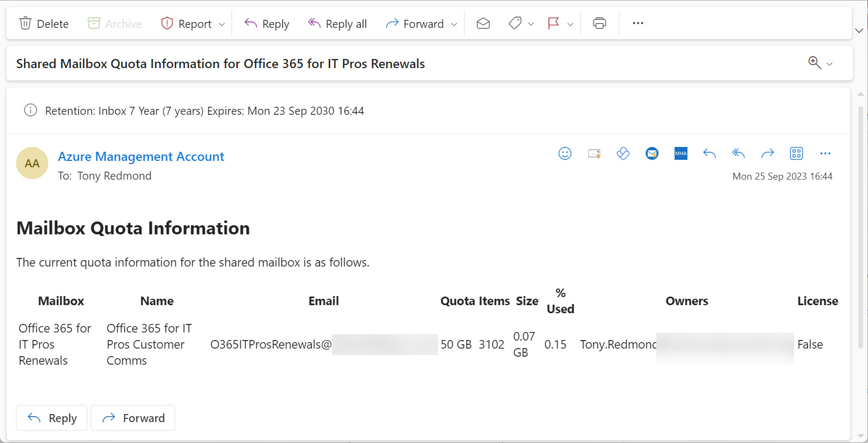Expand the ribbon chevron at right
The height and width of the screenshot is (443, 868).
[859, 31]
